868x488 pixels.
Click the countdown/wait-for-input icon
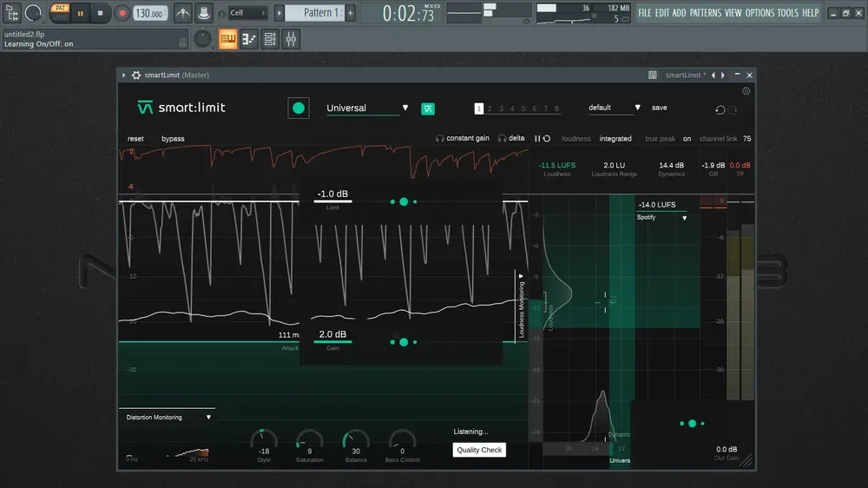click(204, 13)
